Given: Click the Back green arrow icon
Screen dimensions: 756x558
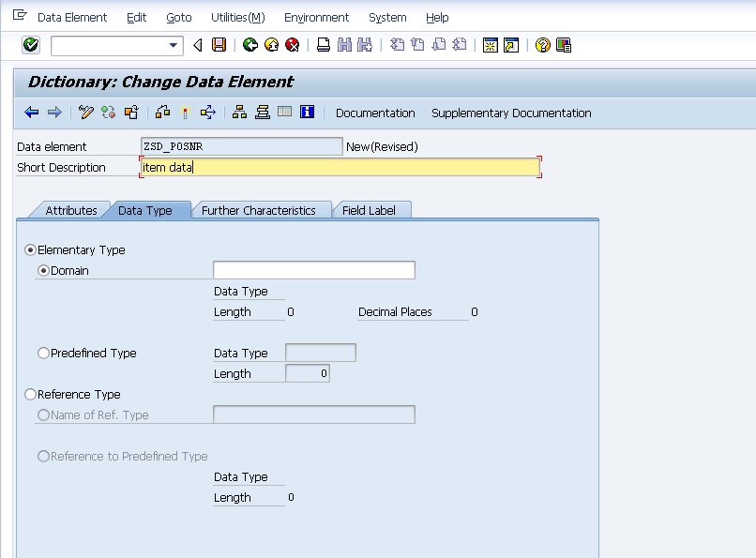Looking at the screenshot, I should click(249, 44).
